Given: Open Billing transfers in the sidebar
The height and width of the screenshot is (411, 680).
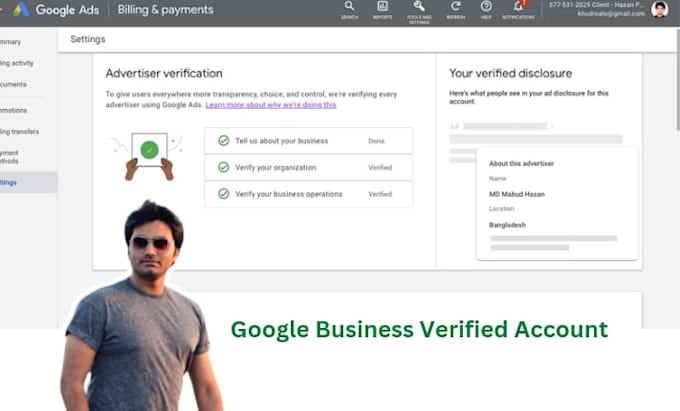Looking at the screenshot, I should pos(20,131).
